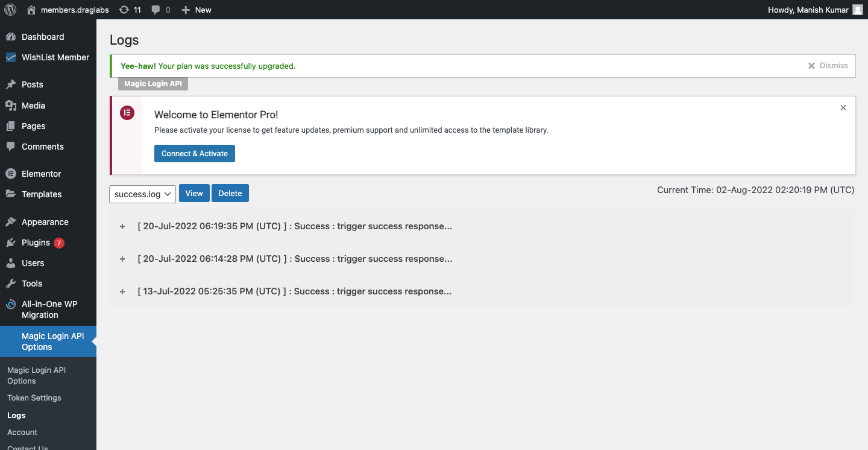868x450 pixels.
Task: Click the + New admin bar item
Action: (x=197, y=10)
